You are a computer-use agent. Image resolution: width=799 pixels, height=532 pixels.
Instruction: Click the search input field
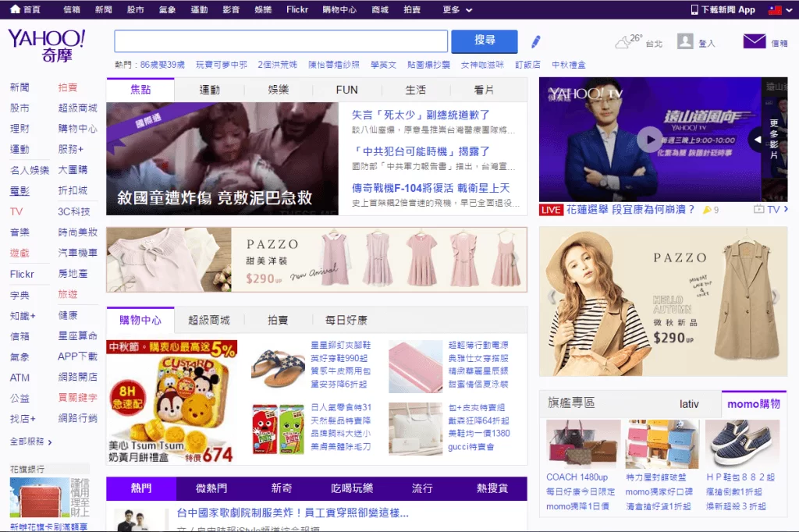coord(281,41)
